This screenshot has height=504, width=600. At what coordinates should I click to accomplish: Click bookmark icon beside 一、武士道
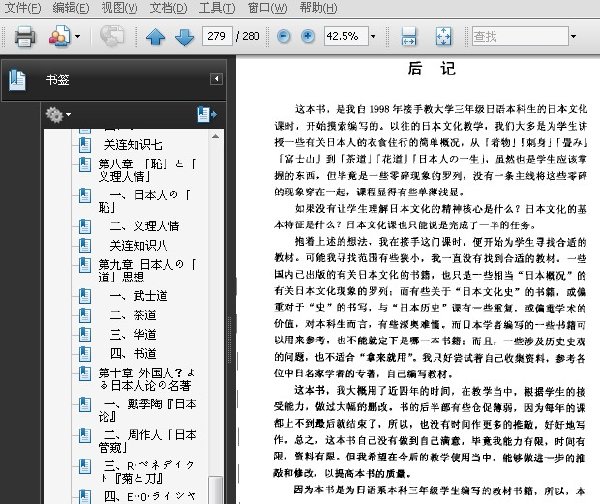point(85,296)
